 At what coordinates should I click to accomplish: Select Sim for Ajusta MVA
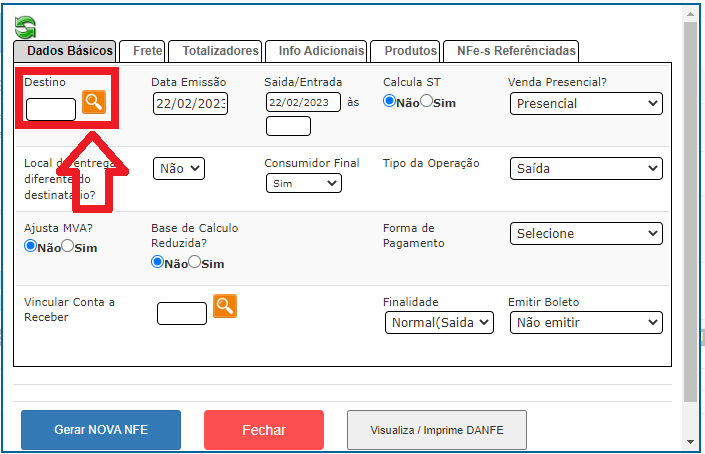tap(67, 246)
